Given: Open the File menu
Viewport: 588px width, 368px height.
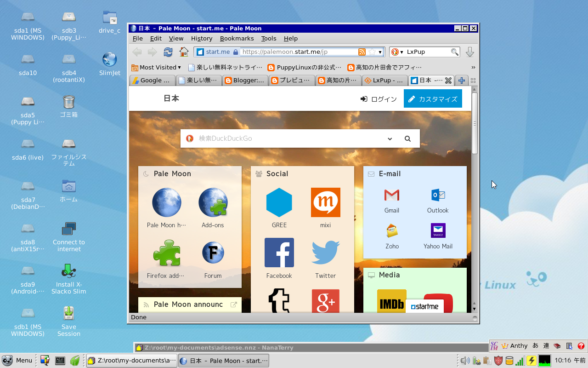Looking at the screenshot, I should tap(137, 39).
